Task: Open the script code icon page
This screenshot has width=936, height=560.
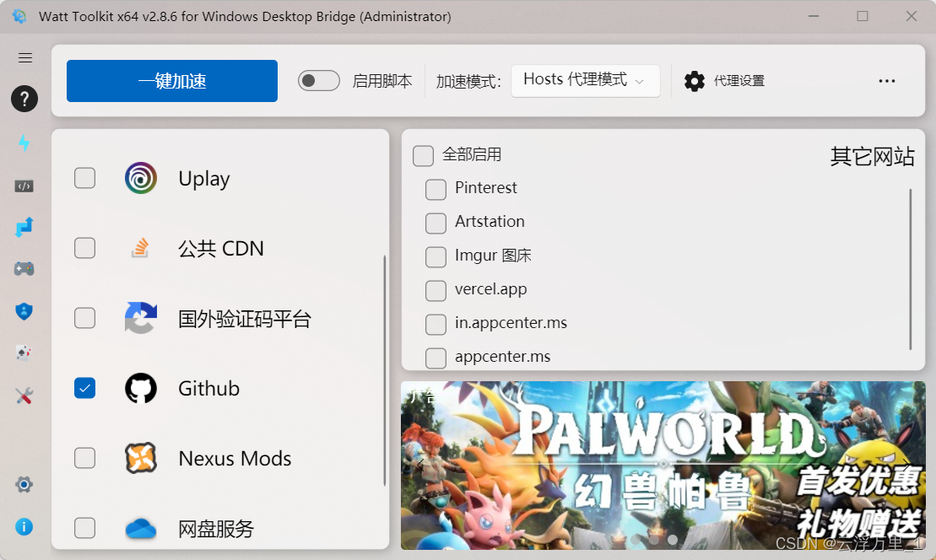Action: click(24, 186)
